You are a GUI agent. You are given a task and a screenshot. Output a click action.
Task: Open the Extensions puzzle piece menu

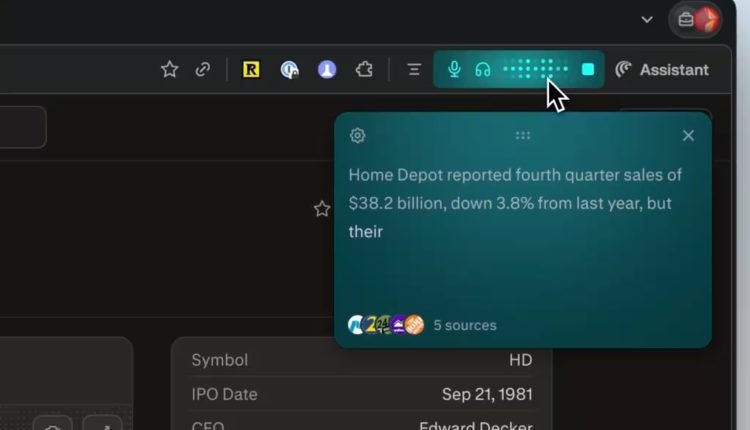364,69
